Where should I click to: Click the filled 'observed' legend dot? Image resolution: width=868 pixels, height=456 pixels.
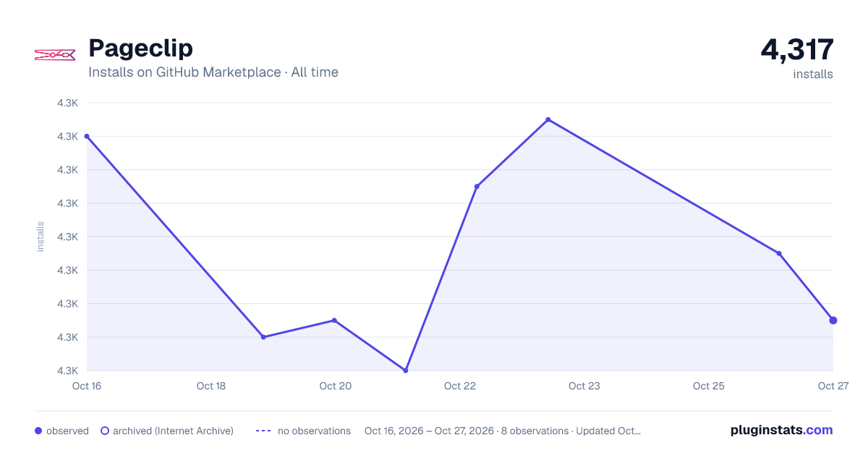pos(38,431)
